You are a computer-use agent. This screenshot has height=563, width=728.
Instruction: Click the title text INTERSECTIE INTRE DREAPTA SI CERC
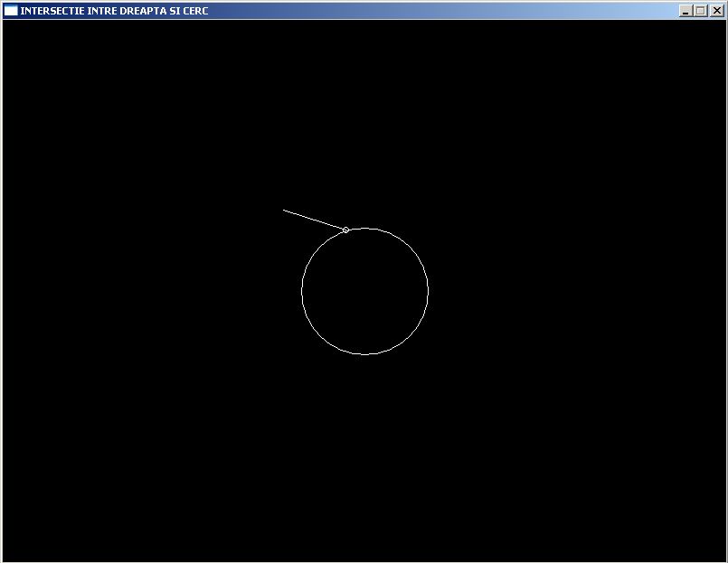click(114, 11)
